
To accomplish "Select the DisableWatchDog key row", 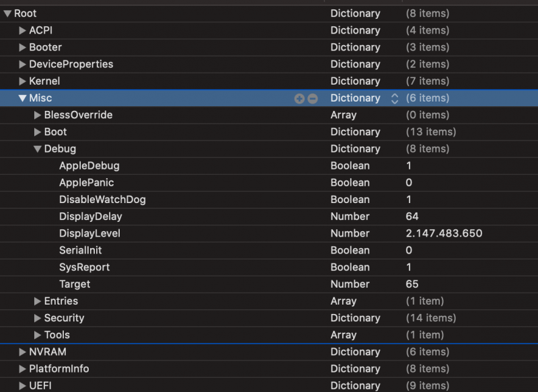I will click(102, 199).
